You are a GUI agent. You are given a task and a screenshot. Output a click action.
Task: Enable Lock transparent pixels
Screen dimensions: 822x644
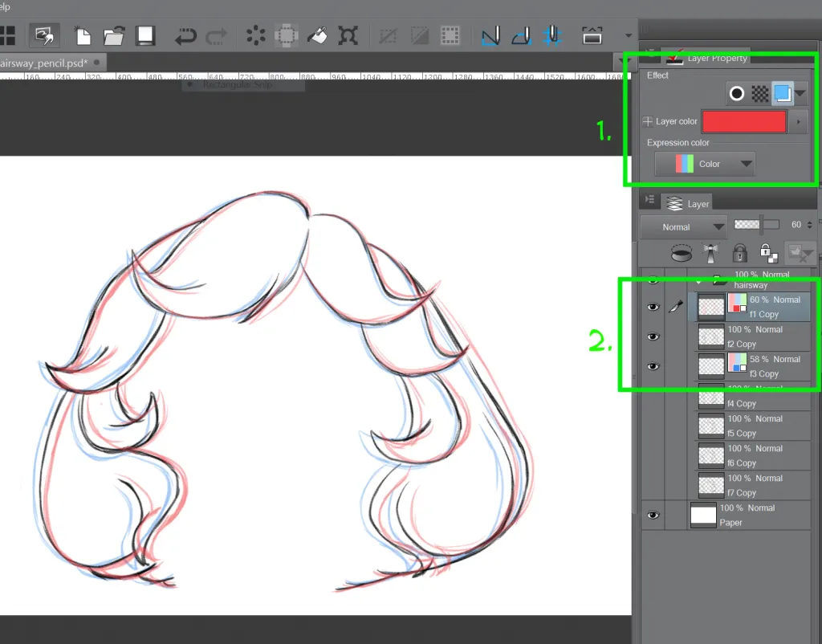(x=769, y=253)
